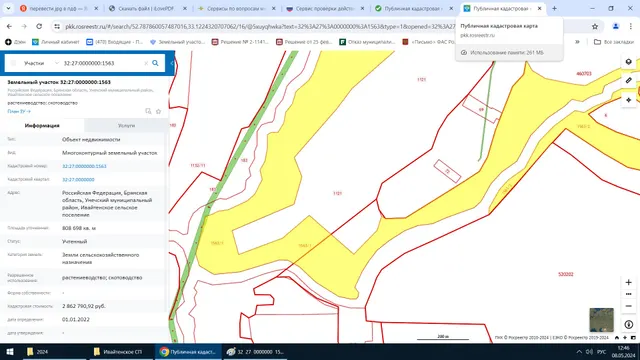Expand hidden bookmarks chevron
Viewport: 640px width, 360px height.
577,42
